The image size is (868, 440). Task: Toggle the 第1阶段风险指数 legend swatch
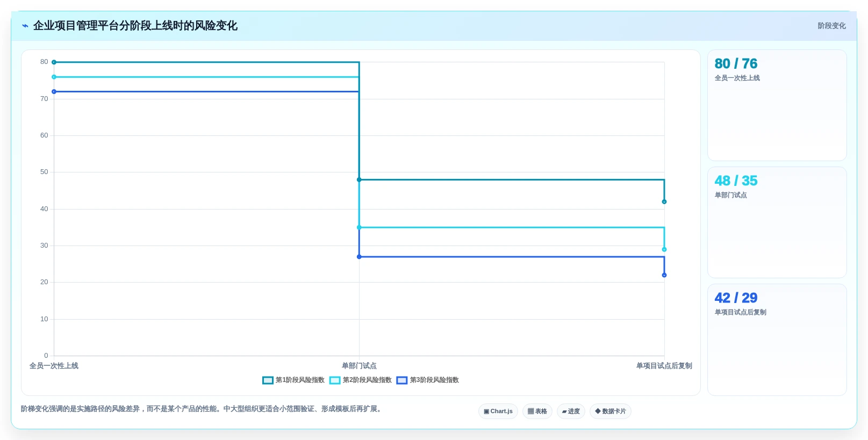point(268,380)
